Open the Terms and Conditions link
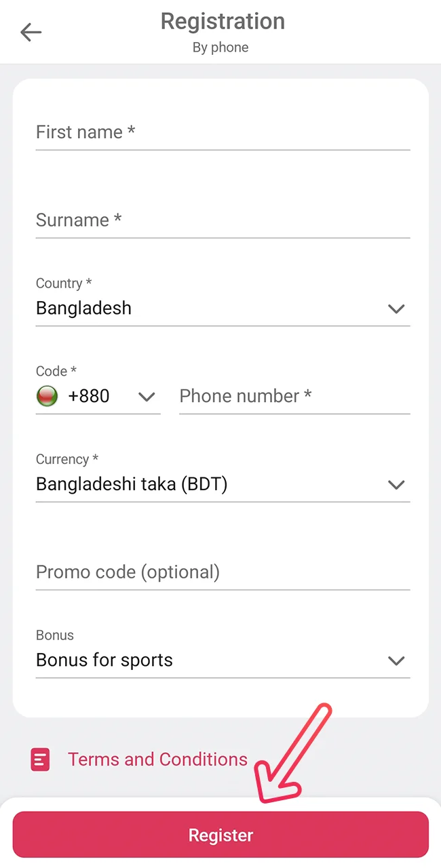Image resolution: width=441 pixels, height=868 pixels. [157, 759]
